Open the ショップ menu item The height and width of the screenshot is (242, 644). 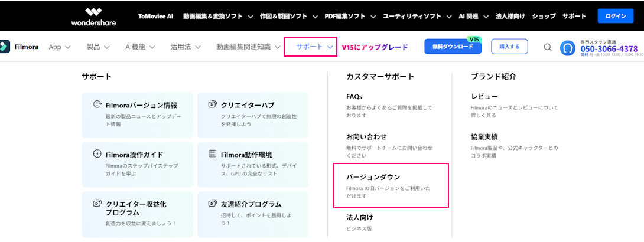click(544, 16)
